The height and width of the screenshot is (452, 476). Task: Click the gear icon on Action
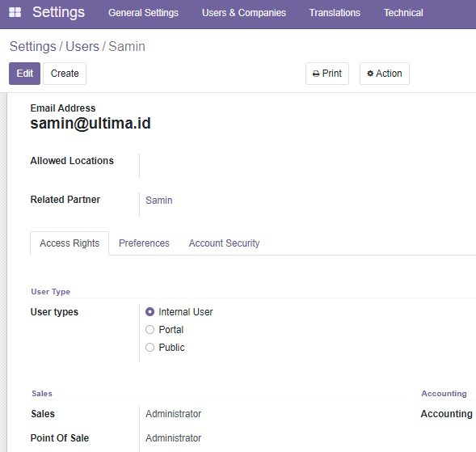click(370, 74)
